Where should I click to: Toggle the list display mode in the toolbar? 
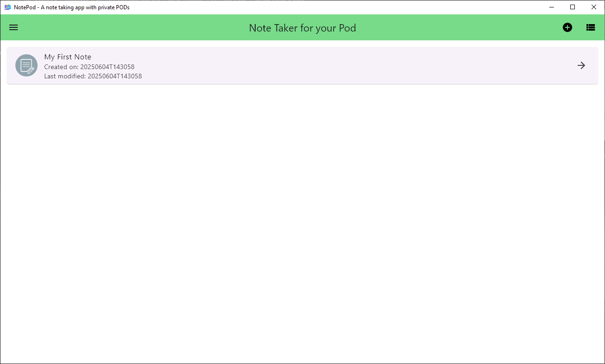coord(590,27)
